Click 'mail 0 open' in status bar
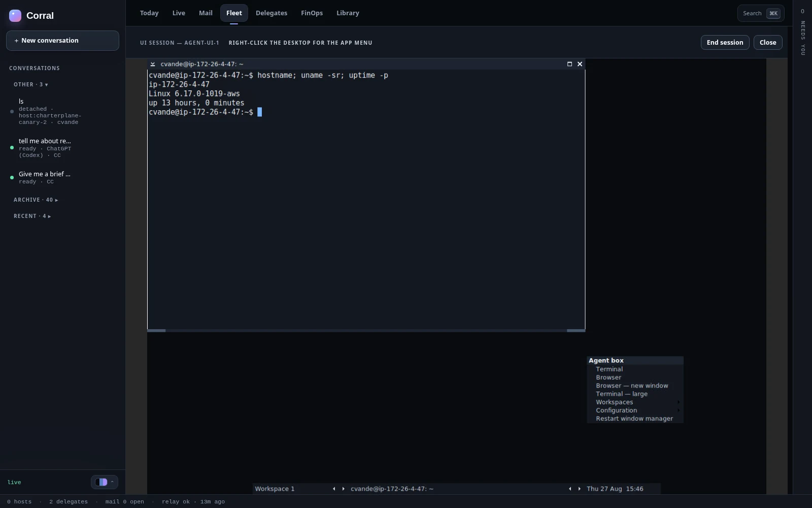This screenshot has height=508, width=812. pos(125,501)
